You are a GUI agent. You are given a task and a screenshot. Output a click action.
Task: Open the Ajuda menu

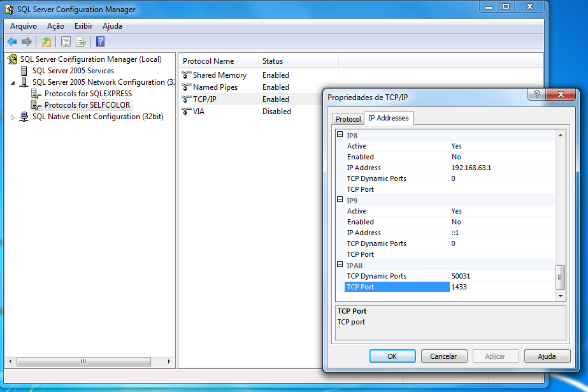[112, 26]
